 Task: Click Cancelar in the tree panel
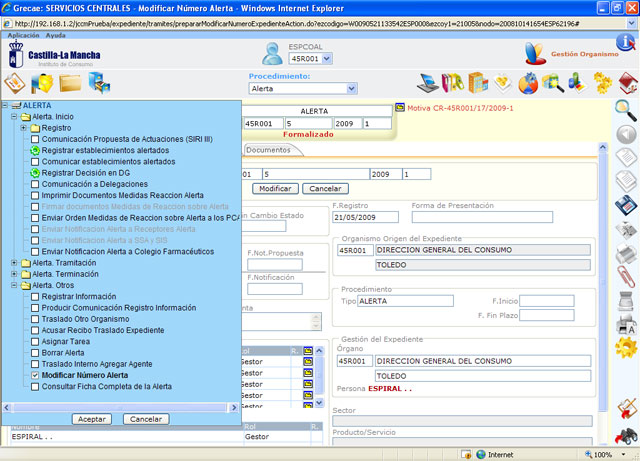pos(146,419)
